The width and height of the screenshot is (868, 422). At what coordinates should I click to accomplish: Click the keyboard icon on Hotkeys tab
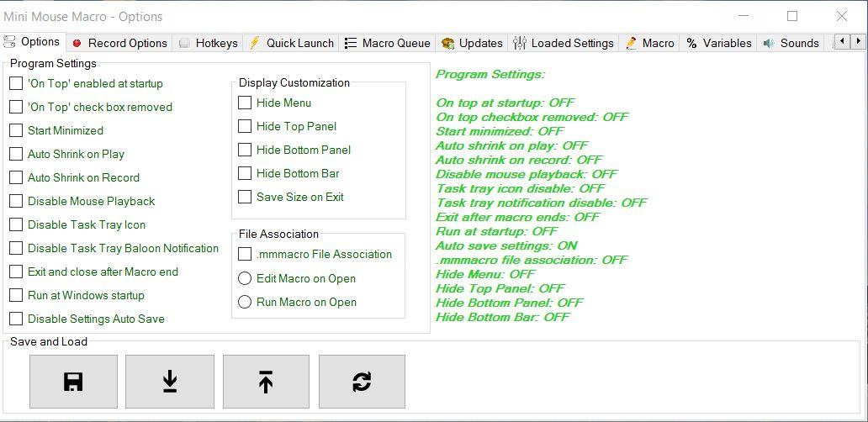[x=184, y=43]
